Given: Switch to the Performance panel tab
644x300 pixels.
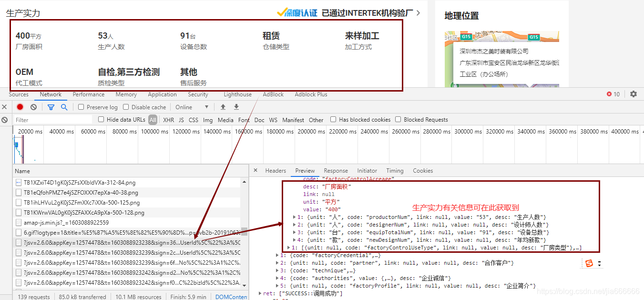Looking at the screenshot, I should [89, 94].
